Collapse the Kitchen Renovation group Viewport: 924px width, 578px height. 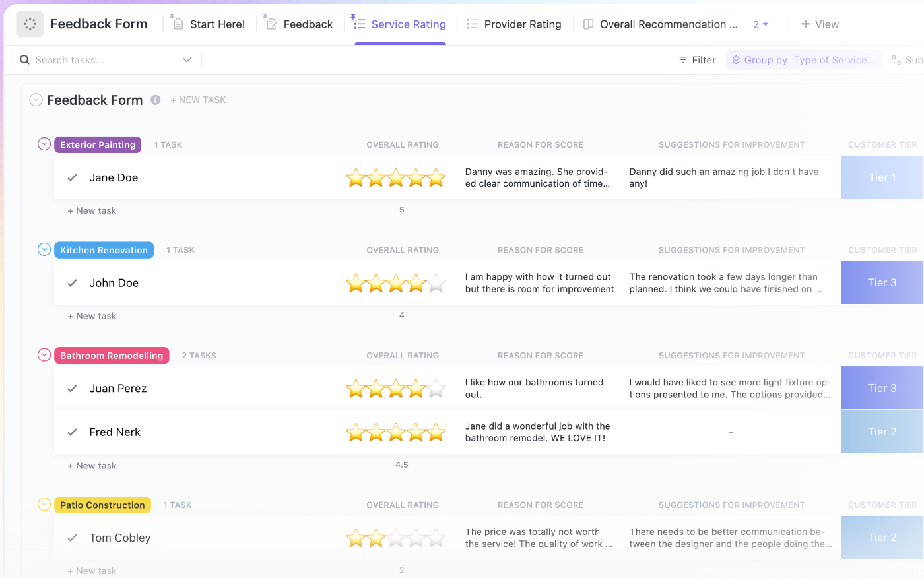point(44,249)
